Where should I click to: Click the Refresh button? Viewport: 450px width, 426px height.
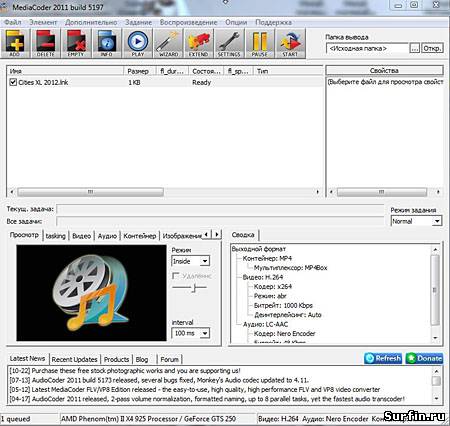(x=383, y=358)
